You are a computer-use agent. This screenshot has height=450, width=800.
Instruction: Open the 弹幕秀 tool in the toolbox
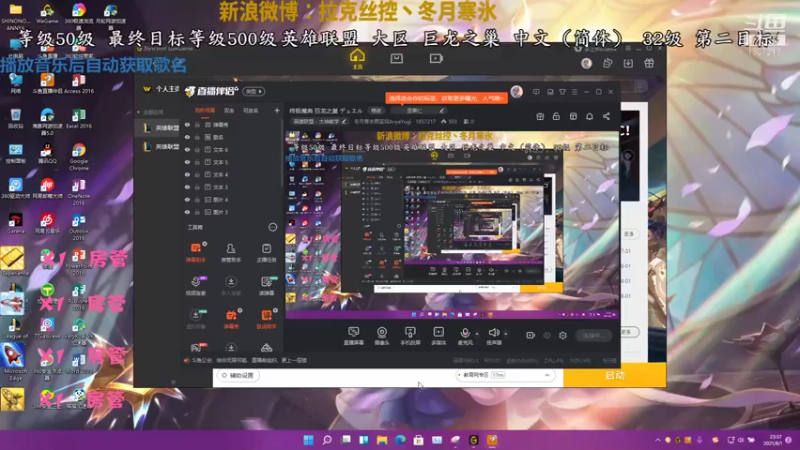231,319
